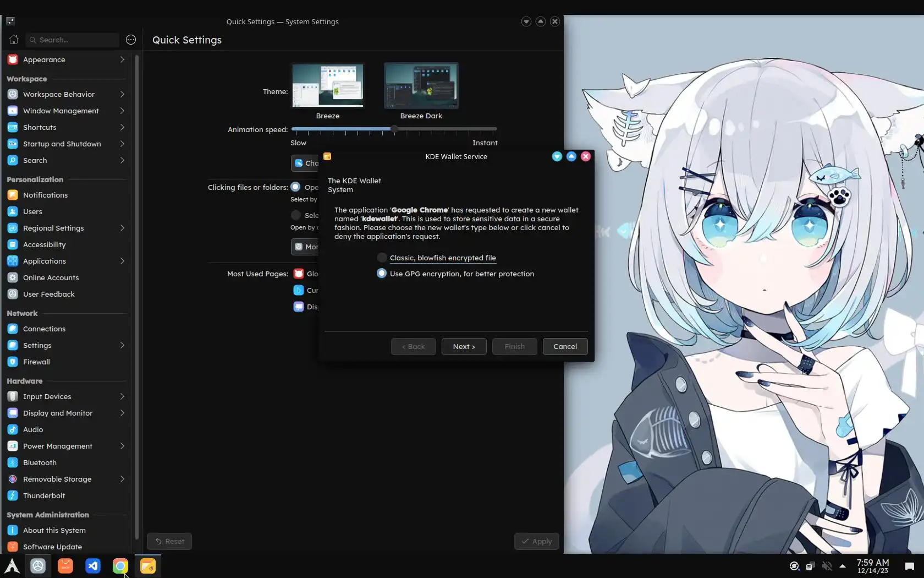The width and height of the screenshot is (924, 578).
Task: Click the Audio icon in the Hardware section
Action: 13,429
